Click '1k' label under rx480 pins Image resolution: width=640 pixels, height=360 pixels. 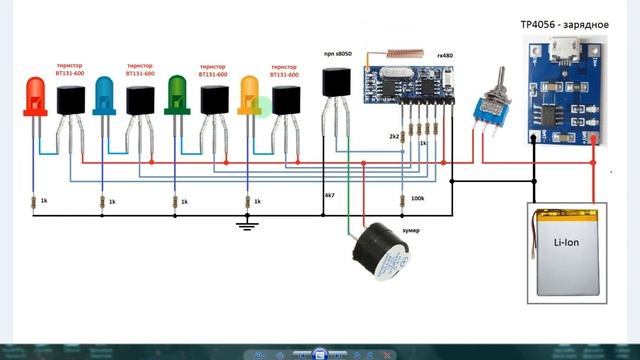[423, 143]
